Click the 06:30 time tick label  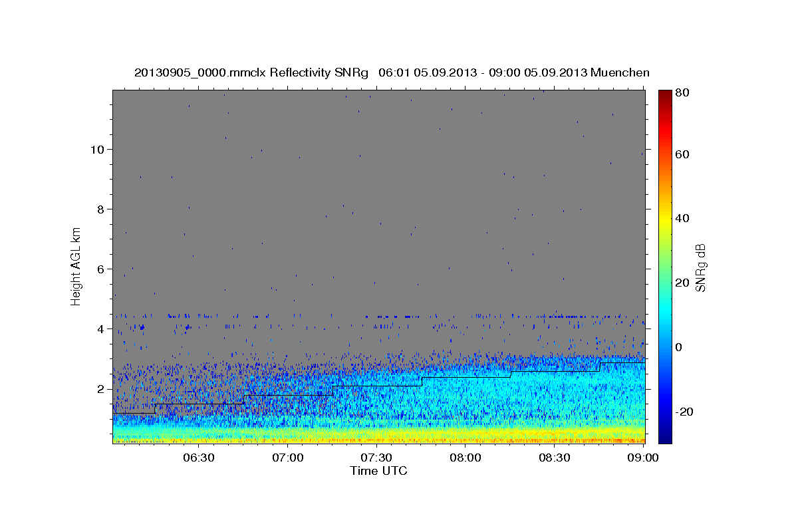[x=198, y=458]
